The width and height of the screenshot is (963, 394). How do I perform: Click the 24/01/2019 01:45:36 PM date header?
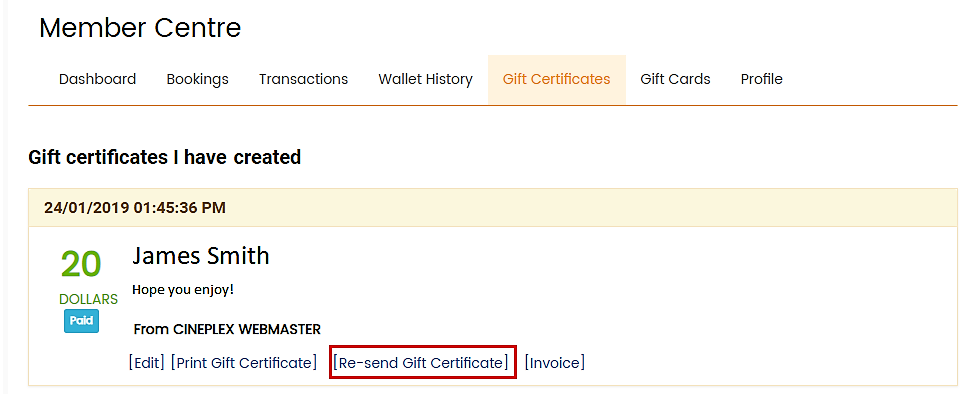pyautogui.click(x=135, y=207)
